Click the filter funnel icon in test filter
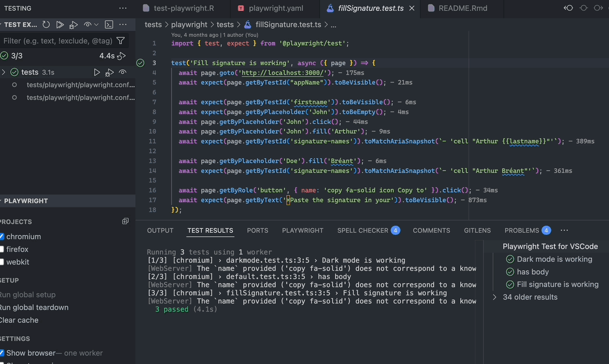 click(121, 41)
